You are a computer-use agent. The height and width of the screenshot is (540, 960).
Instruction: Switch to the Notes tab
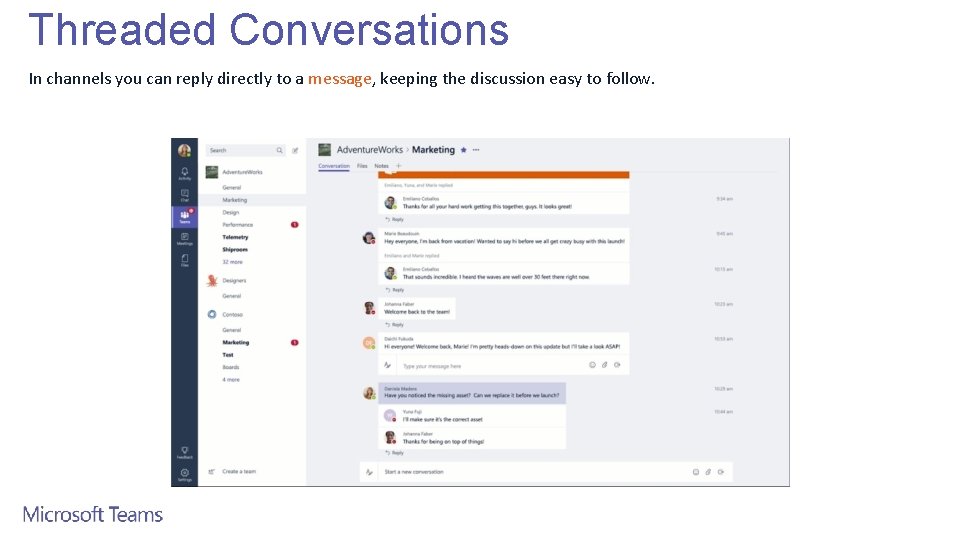(x=381, y=166)
